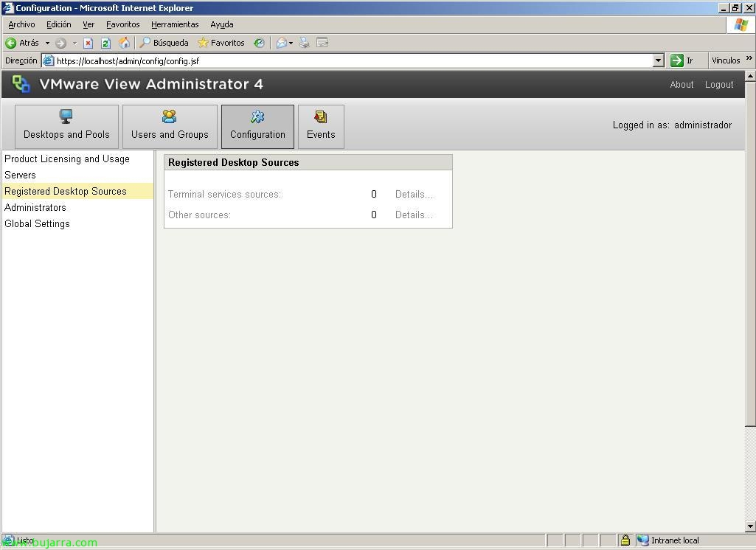The height and width of the screenshot is (550, 756).
Task: Click the 'Terminal services sources:' label
Action: click(x=225, y=194)
